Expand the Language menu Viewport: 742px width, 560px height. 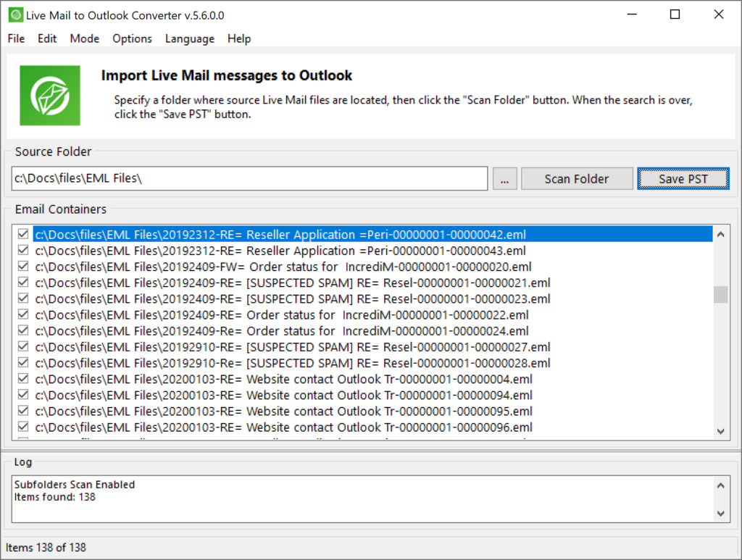point(189,38)
